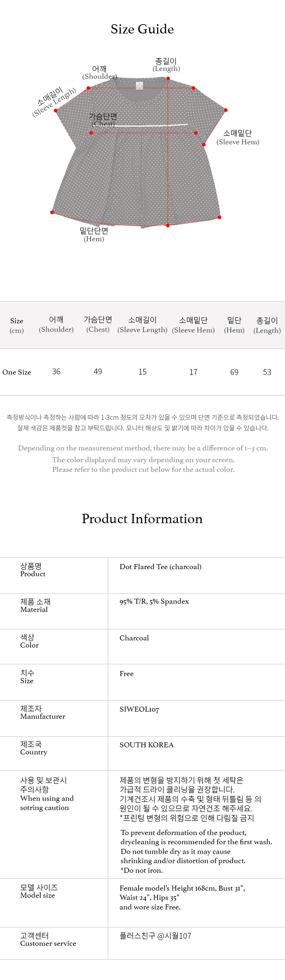Select the Sleeve Length column header
This screenshot has width=285, height=980.
(x=142, y=324)
